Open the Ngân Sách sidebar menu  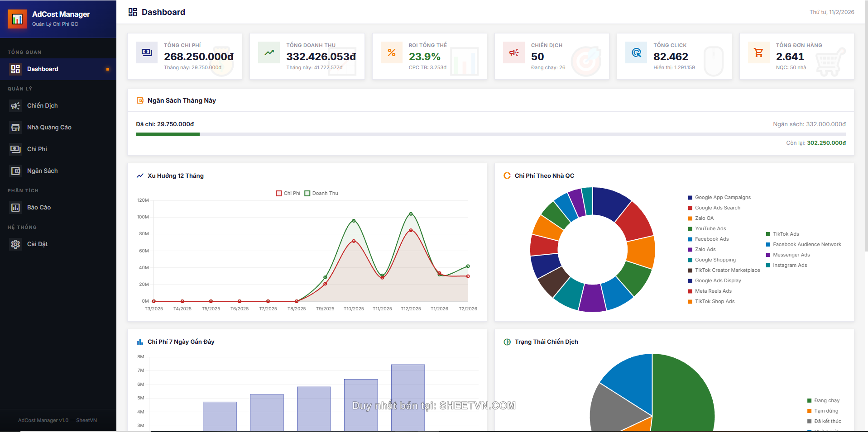pos(42,171)
